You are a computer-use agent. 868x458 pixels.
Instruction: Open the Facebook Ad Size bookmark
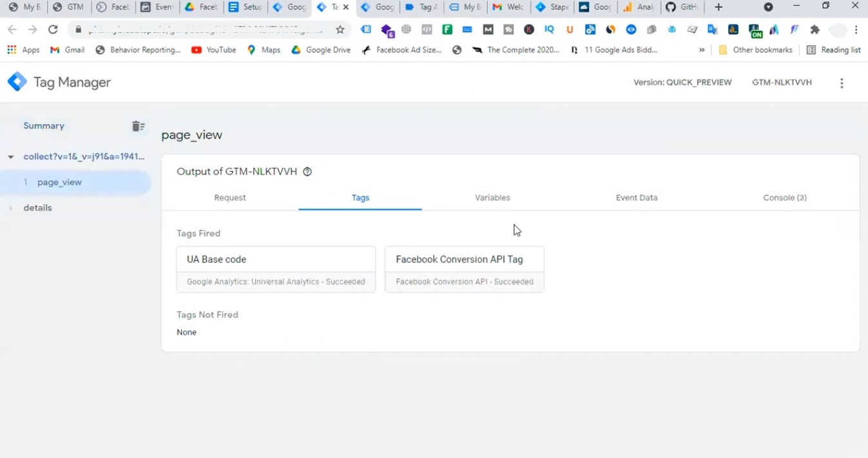click(x=401, y=50)
